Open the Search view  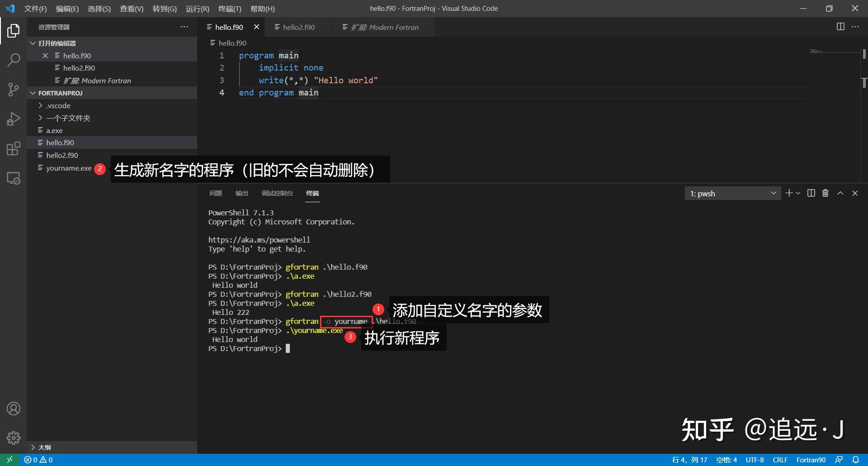coord(14,59)
